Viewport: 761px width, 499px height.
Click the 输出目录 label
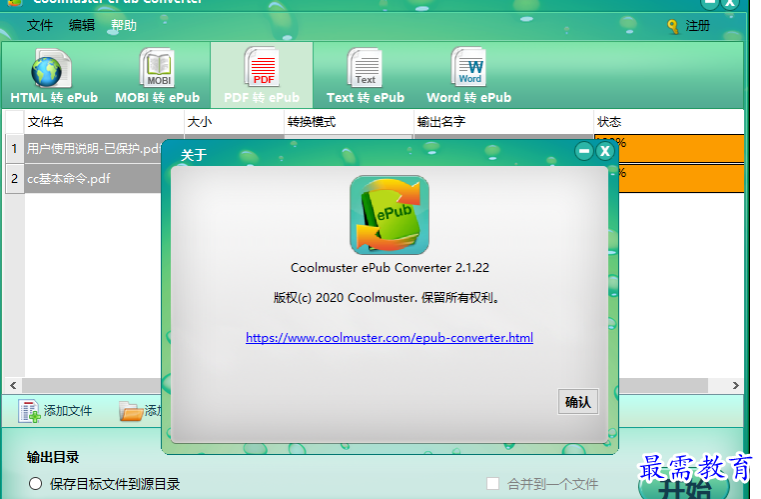pos(53,457)
